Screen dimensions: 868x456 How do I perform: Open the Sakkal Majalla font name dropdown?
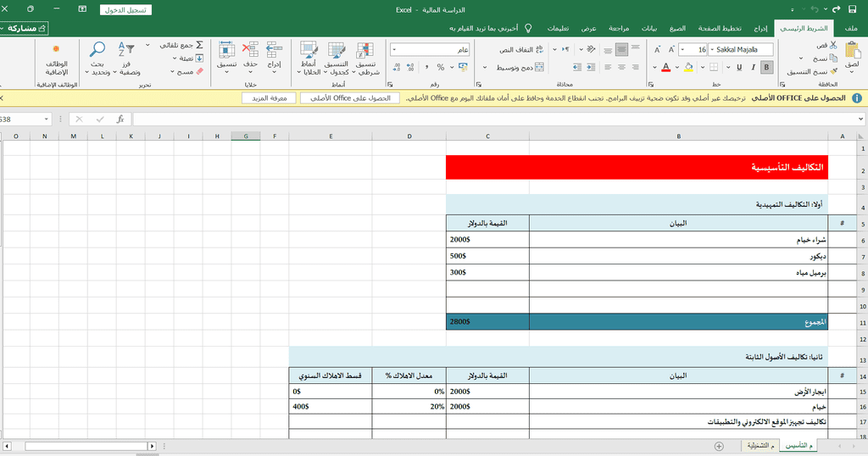pos(710,50)
